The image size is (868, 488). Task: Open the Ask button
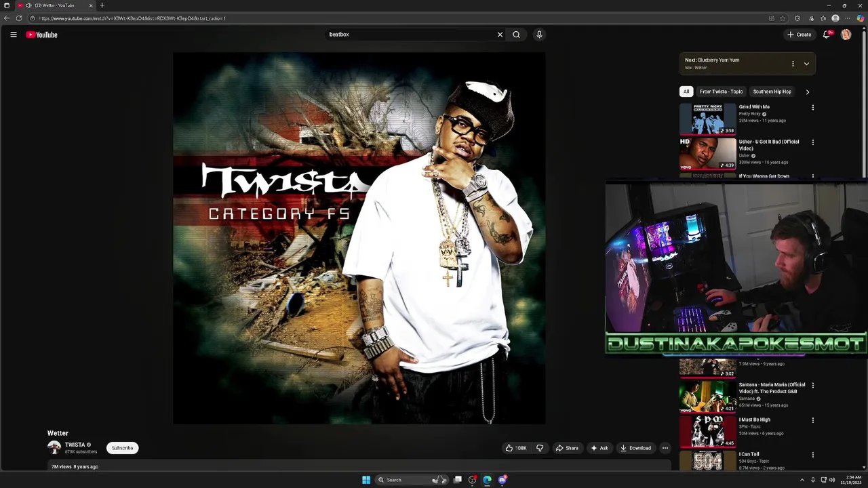click(x=599, y=448)
